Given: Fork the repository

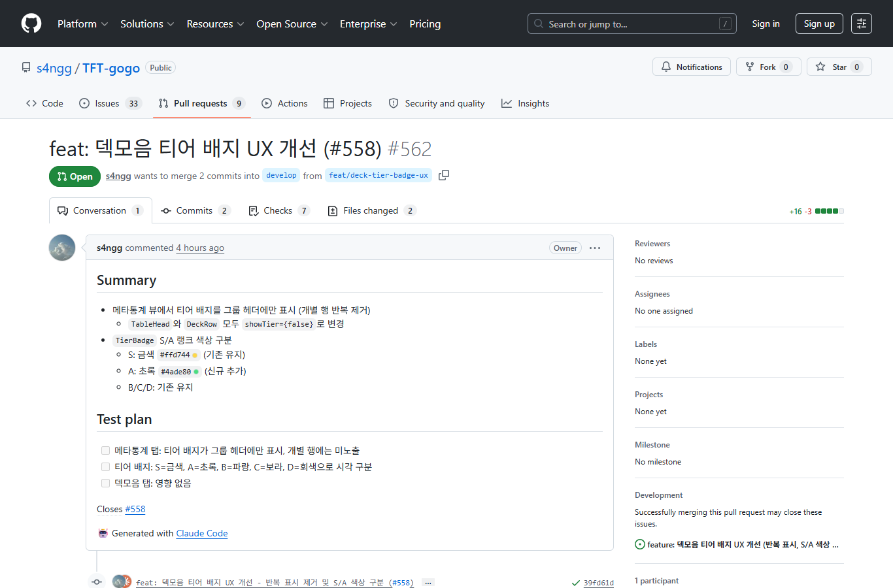Looking at the screenshot, I should [x=769, y=67].
